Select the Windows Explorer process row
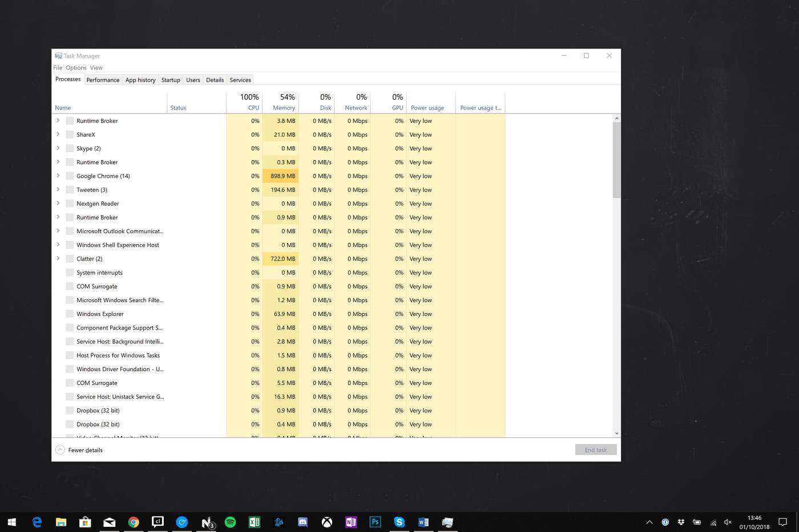The height and width of the screenshot is (532, 799). (x=279, y=314)
